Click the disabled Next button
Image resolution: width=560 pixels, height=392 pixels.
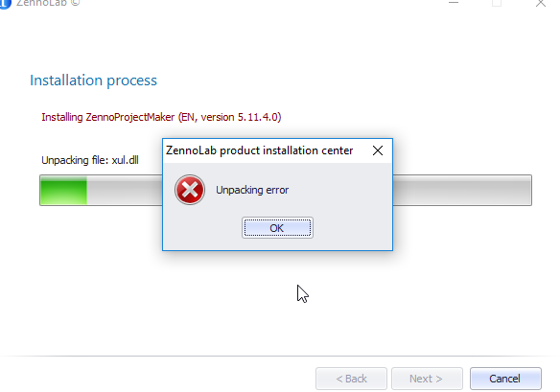427,379
